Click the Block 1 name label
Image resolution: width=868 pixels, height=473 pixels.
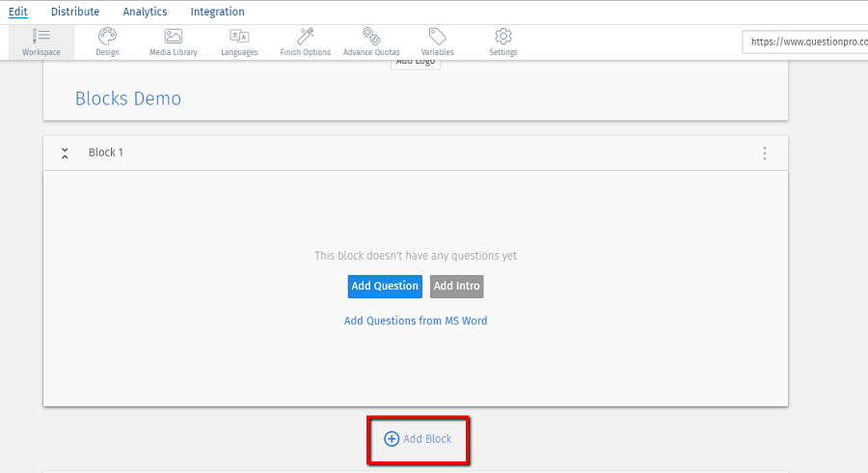pos(106,153)
